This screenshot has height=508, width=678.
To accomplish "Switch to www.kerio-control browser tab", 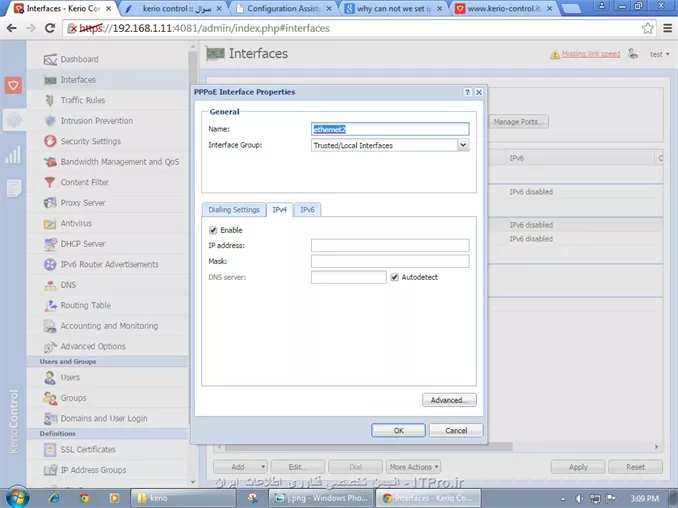I will coord(504,9).
